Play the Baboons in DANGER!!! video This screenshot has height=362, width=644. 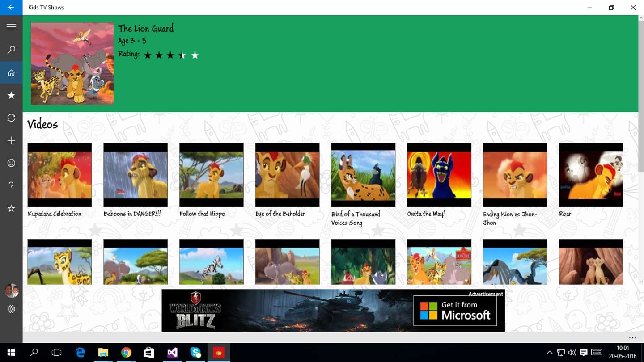[x=136, y=175]
